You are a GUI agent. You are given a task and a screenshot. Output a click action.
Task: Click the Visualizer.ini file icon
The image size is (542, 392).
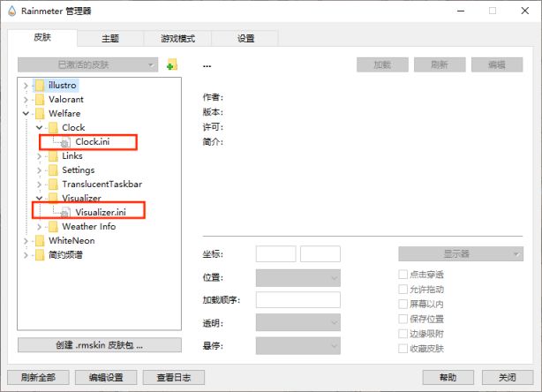pyautogui.click(x=65, y=213)
